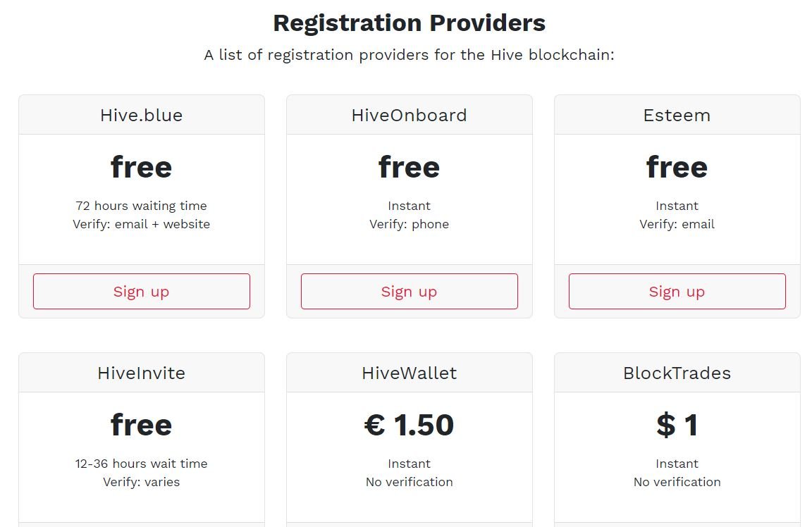This screenshot has width=812, height=527.
Task: Click Instant under BlockTrades price
Action: tap(676, 464)
